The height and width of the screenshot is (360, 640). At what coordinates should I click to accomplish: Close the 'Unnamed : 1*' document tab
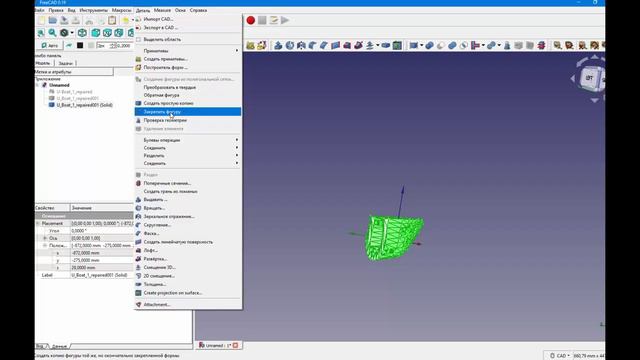coord(236,345)
